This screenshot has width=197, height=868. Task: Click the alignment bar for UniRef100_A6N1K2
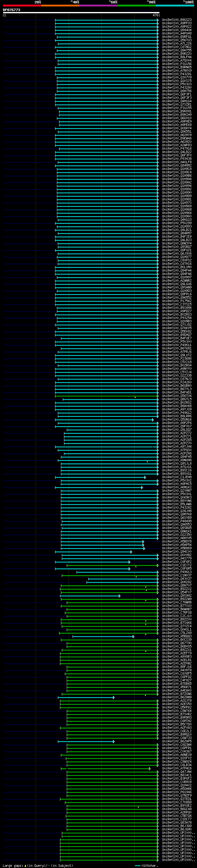click(99, 487)
